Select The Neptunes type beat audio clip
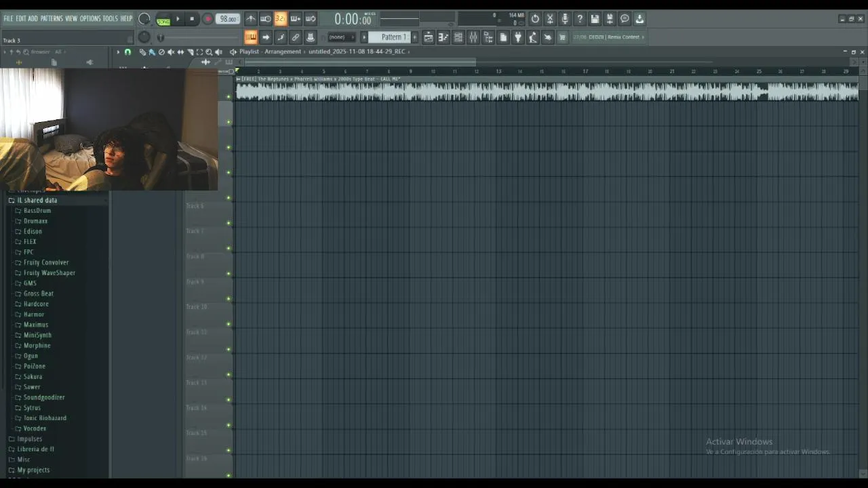Screen dimensions: 868x488 point(547,89)
